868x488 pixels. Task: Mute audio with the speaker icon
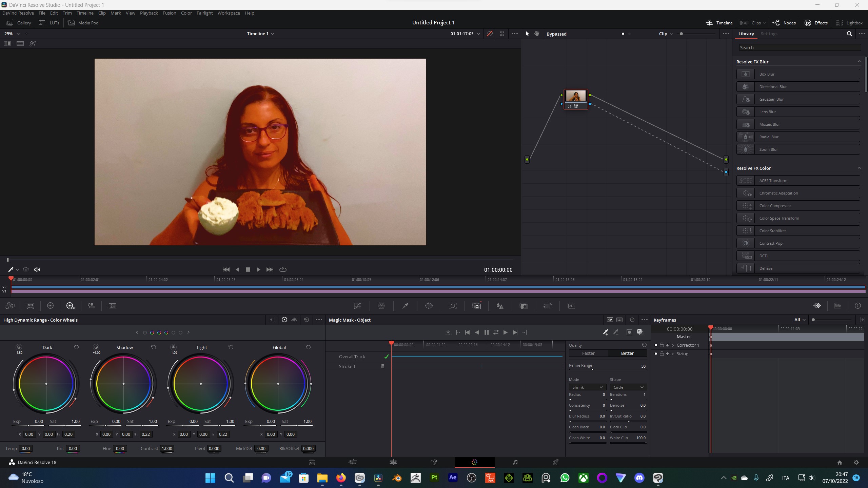(x=37, y=269)
